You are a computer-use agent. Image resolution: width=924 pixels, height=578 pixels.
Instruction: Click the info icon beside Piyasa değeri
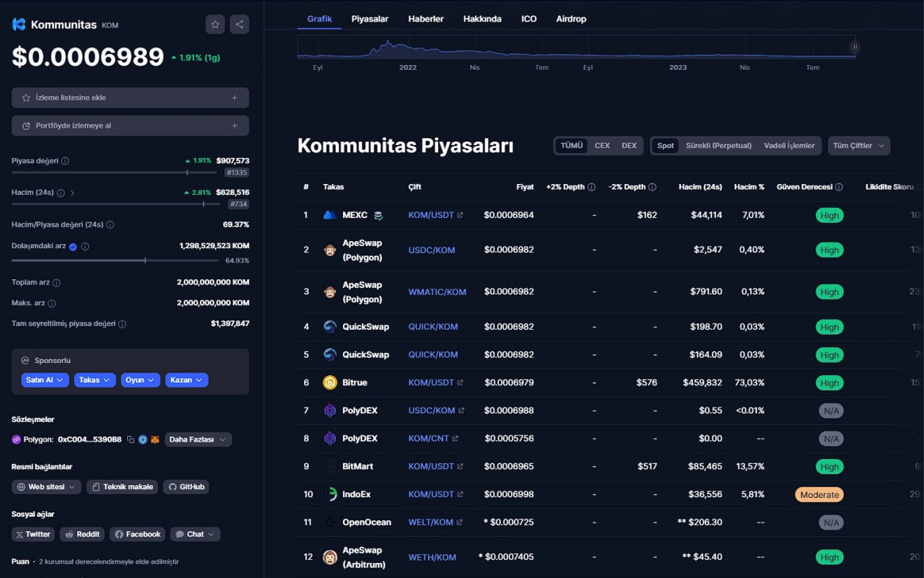[x=65, y=161]
